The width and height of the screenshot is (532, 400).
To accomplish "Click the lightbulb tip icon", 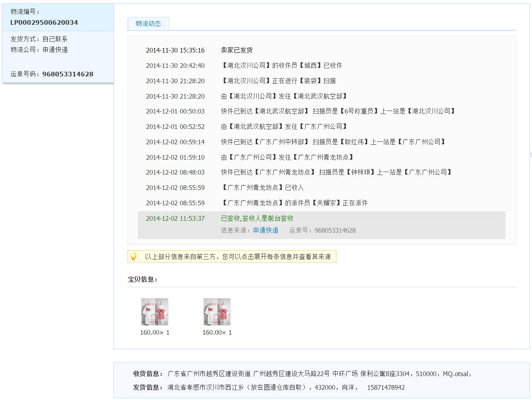I will [x=133, y=256].
